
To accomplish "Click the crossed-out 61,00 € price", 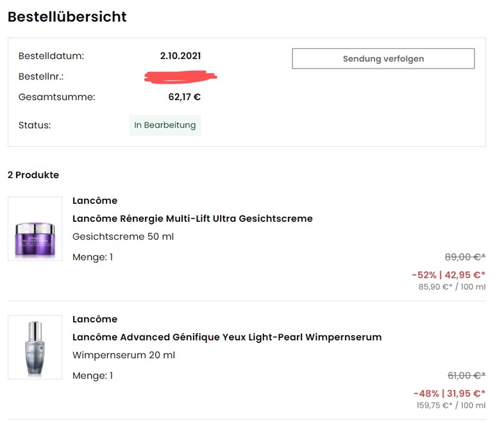I will (x=467, y=376).
